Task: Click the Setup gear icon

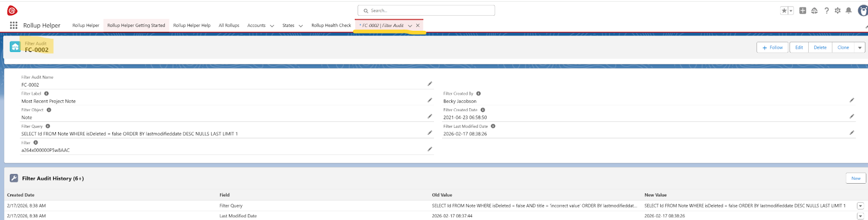Action: pos(838,10)
